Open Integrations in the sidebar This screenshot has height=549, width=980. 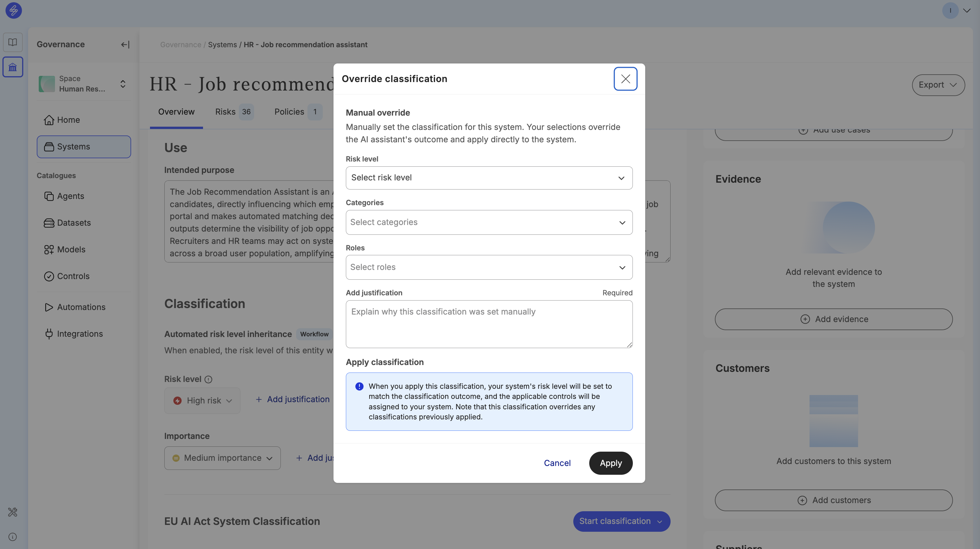pos(84,333)
